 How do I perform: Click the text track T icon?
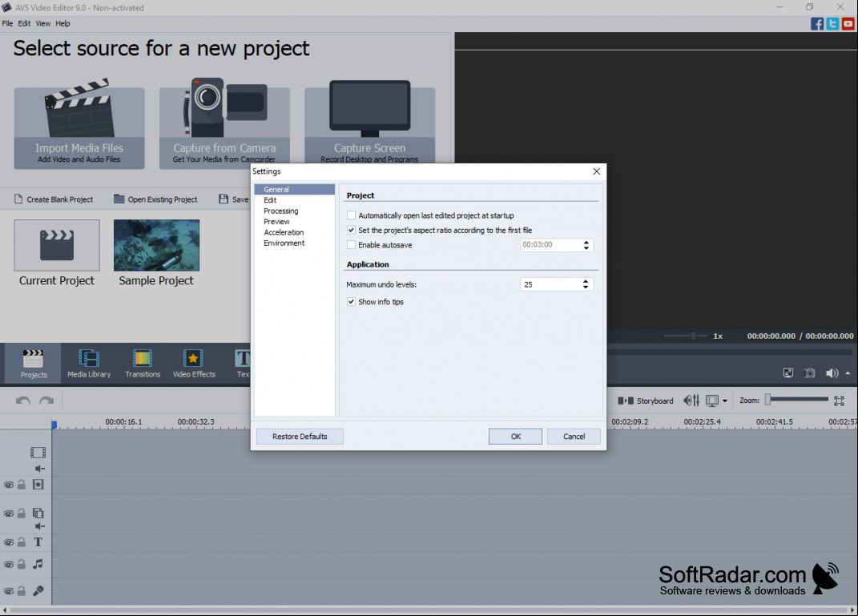point(38,542)
